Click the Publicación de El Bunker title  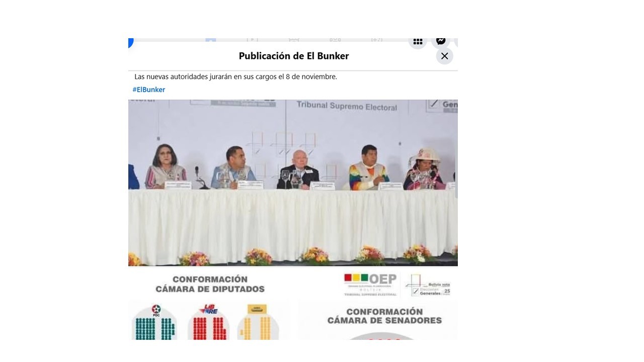(293, 56)
